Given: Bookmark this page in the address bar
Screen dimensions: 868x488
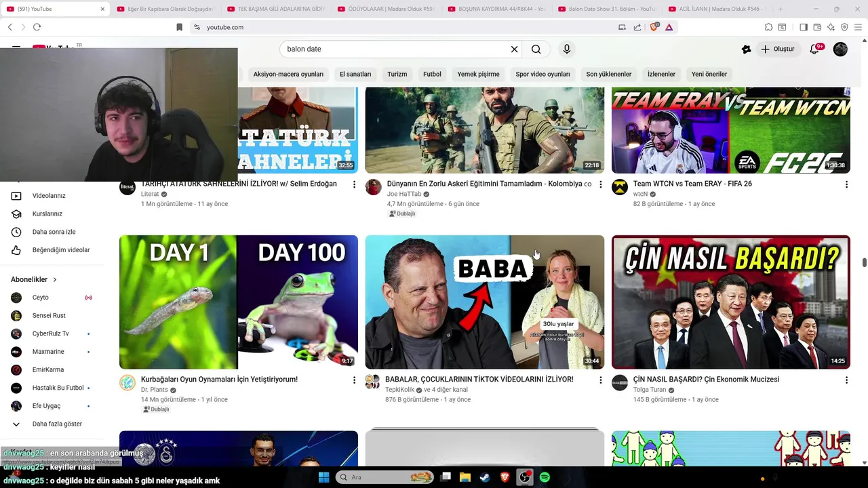Looking at the screenshot, I should coord(179,27).
